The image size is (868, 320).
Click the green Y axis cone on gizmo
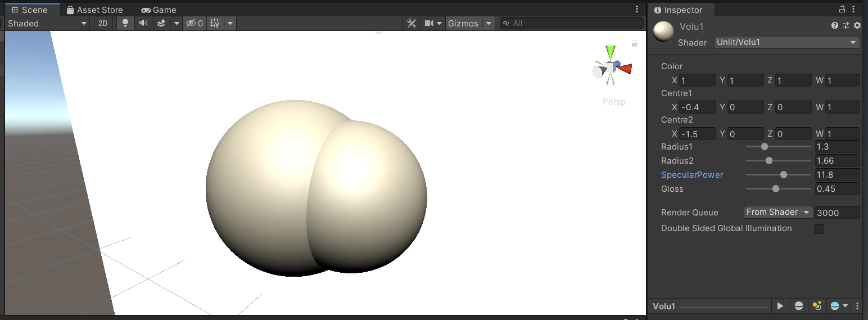tap(611, 52)
